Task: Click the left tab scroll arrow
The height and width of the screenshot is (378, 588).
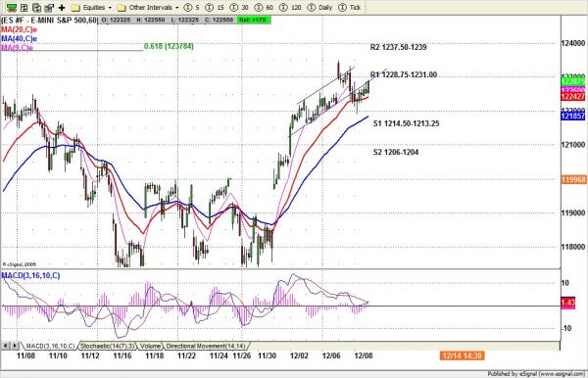Action: tap(6, 346)
